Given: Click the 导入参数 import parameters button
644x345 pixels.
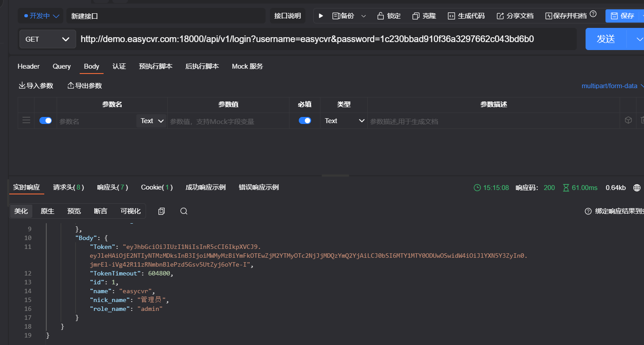Looking at the screenshot, I should tap(36, 85).
